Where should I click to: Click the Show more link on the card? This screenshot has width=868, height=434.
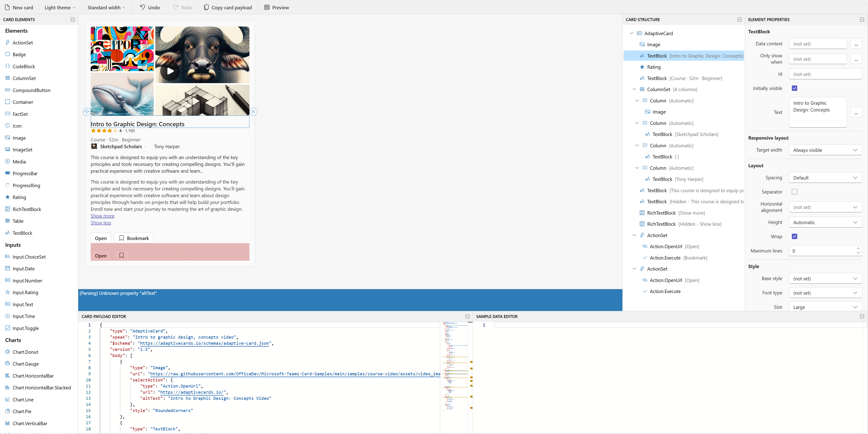[x=102, y=216]
